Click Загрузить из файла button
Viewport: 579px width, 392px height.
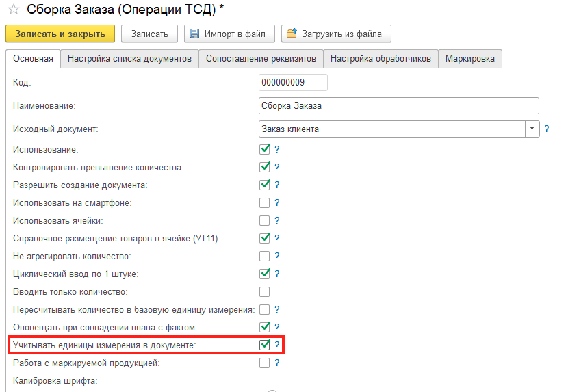[337, 34]
